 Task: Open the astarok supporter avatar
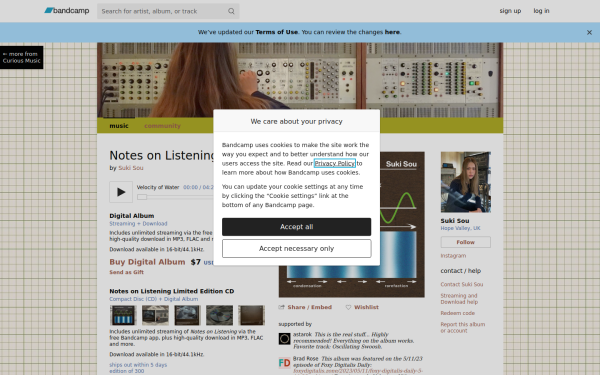284,339
